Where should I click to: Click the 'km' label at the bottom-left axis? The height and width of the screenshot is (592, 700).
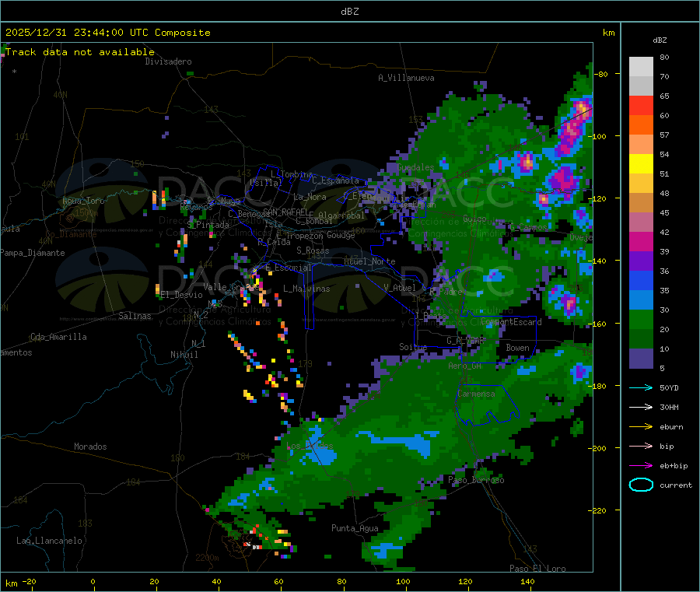point(11,583)
